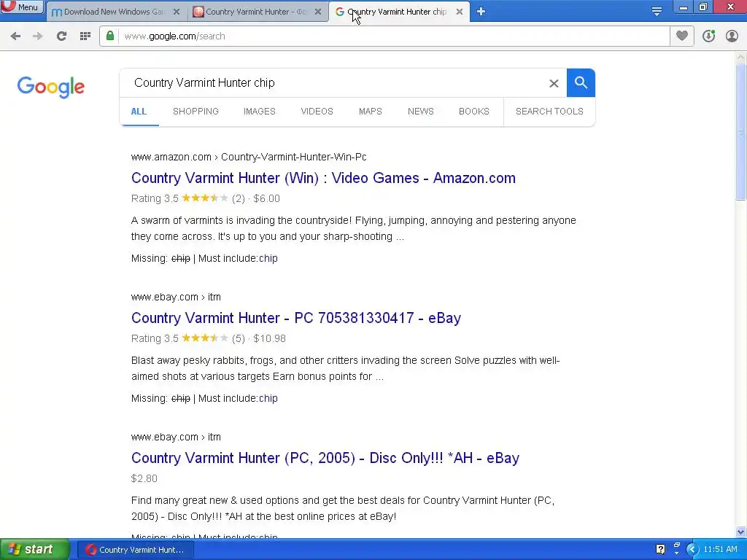Screen dimensions: 747x560
Task: Add page to bookmarks with heart icon
Action: 682,36
